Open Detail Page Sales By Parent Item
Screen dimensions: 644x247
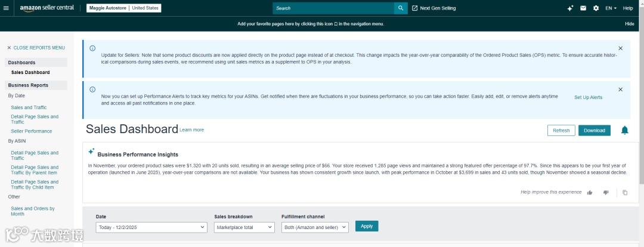pyautogui.click(x=35, y=169)
